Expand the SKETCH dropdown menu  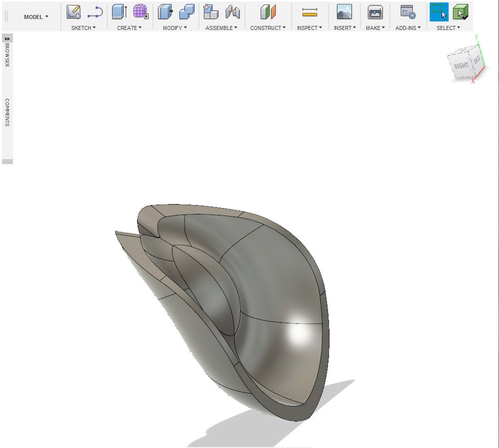(x=83, y=28)
